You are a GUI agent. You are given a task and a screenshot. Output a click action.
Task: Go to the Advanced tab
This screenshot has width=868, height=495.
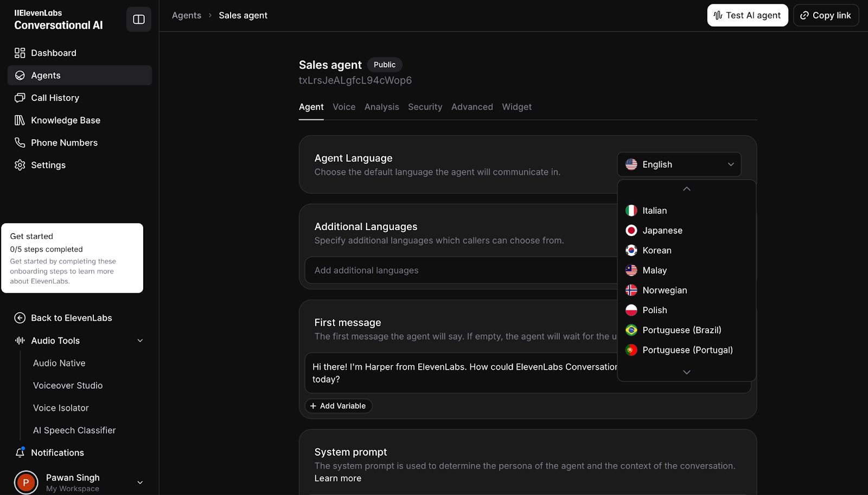click(472, 107)
